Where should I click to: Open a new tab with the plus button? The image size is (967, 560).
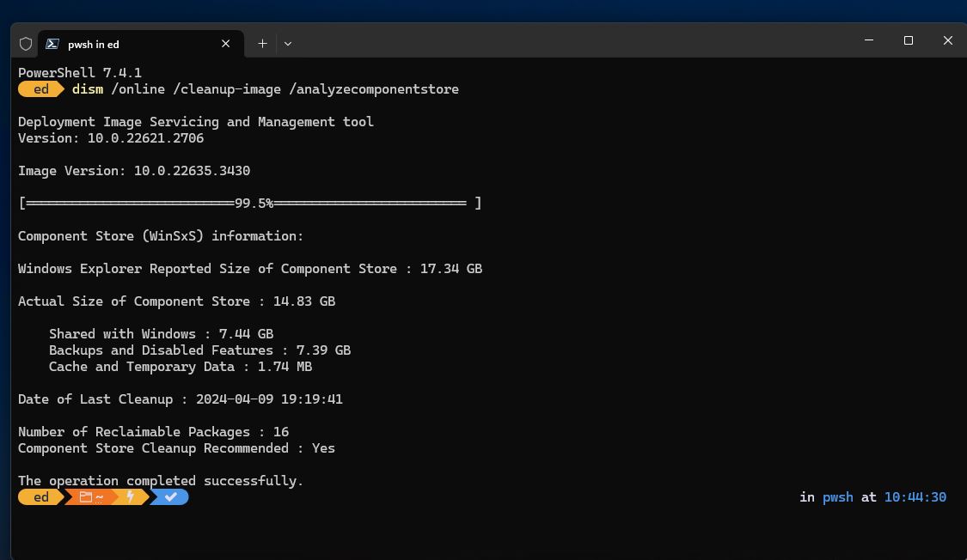[x=262, y=44]
